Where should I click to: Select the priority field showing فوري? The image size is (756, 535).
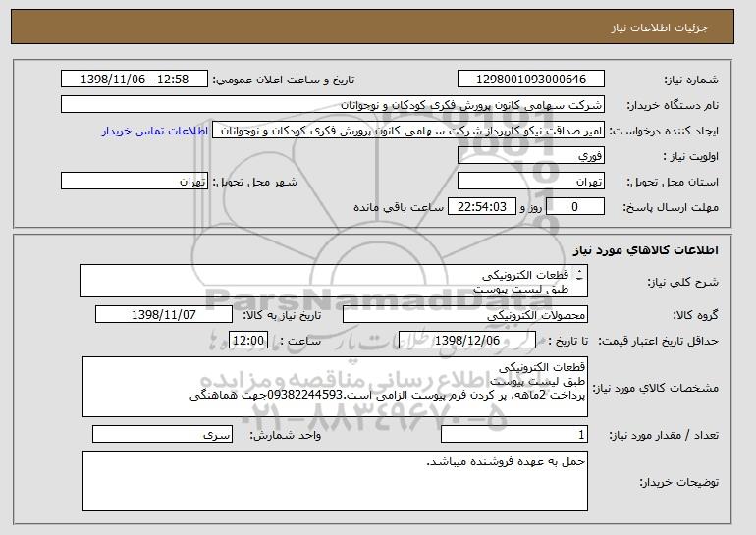click(x=531, y=156)
